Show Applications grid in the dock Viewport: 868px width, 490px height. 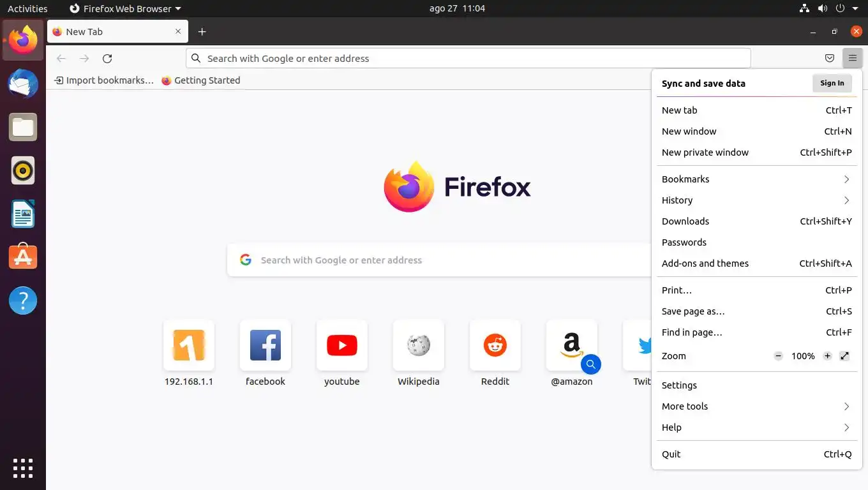click(x=23, y=468)
